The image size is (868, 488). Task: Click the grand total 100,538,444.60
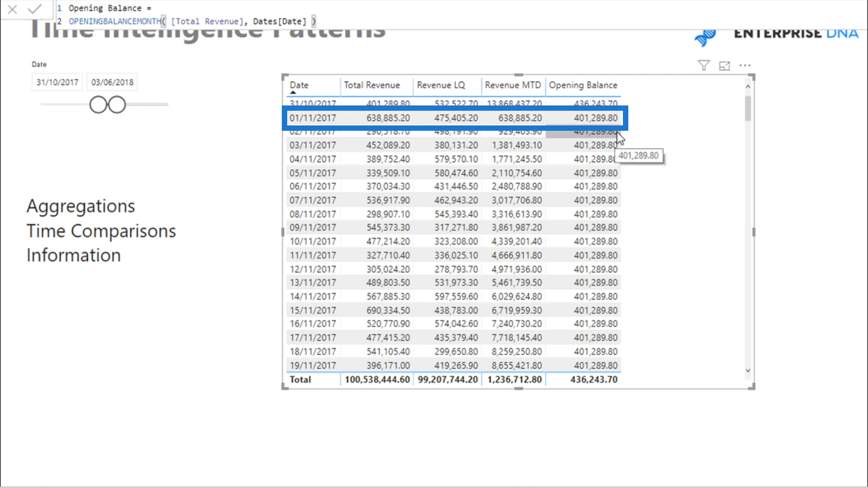(377, 380)
